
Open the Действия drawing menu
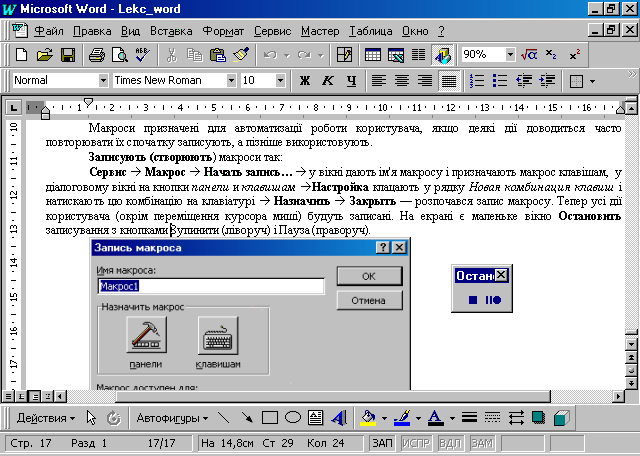46,418
